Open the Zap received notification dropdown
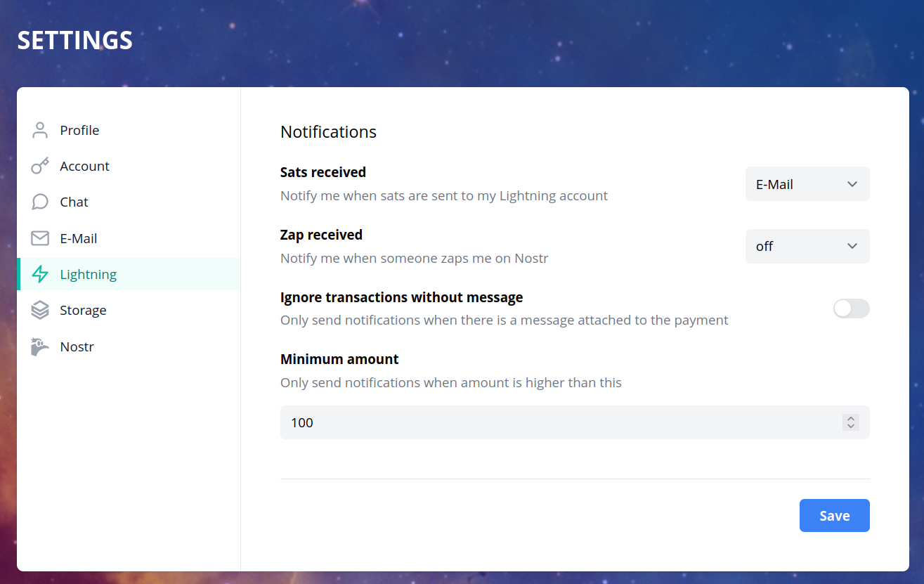924x584 pixels. pos(807,247)
